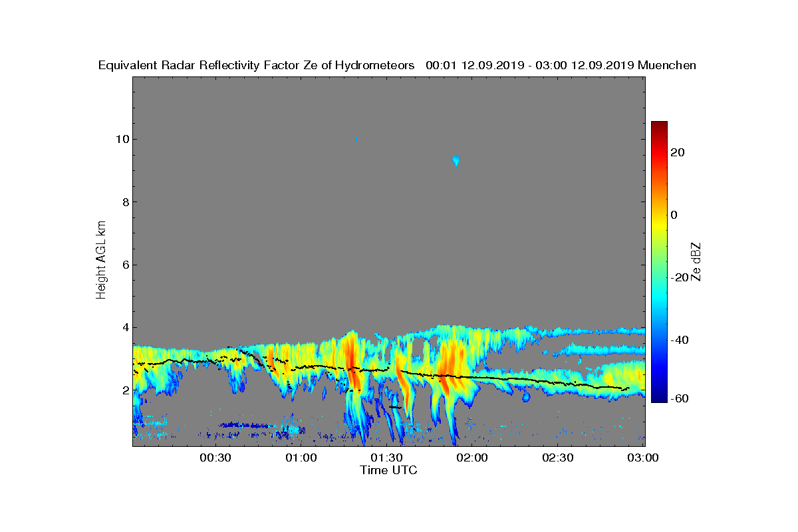
Task: Click the 00:30 time tick label
Action: tap(215, 458)
